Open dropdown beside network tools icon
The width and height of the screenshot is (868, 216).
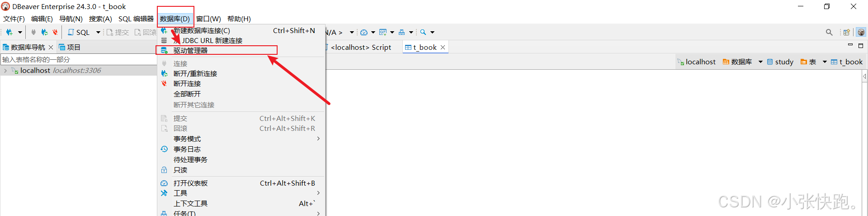point(411,32)
